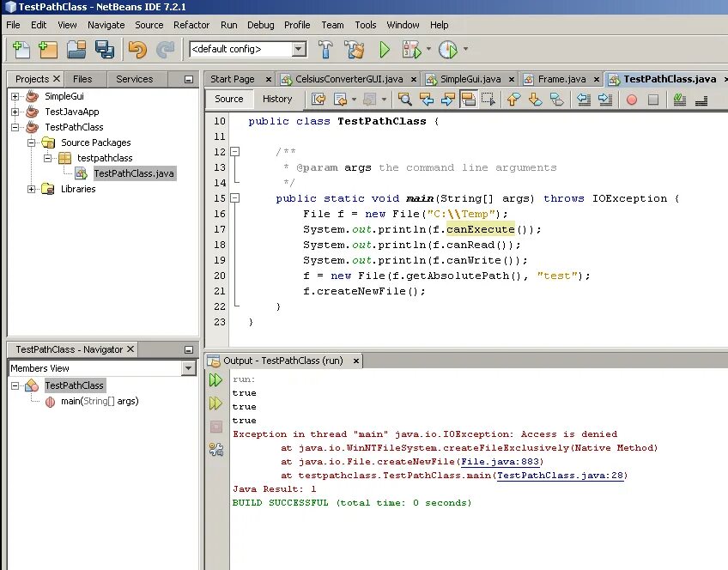Follow the TestPathClass.java:28 link
The image size is (728, 570).
[561, 476]
